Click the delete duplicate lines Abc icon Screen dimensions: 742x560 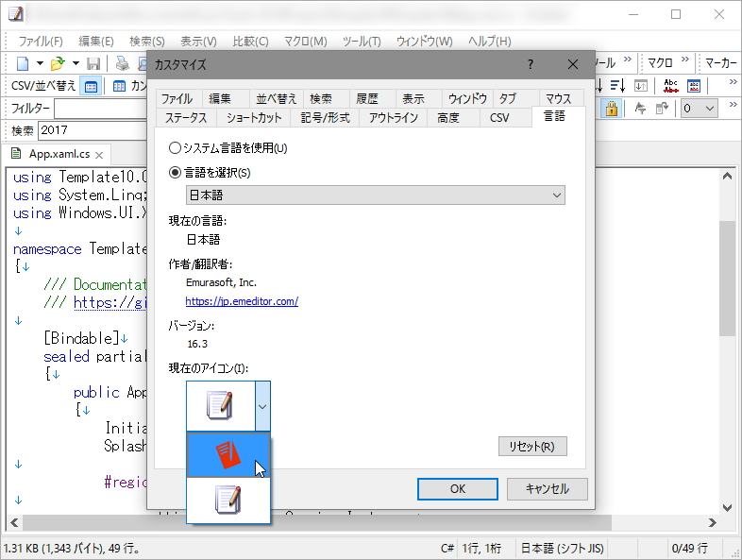pos(670,86)
